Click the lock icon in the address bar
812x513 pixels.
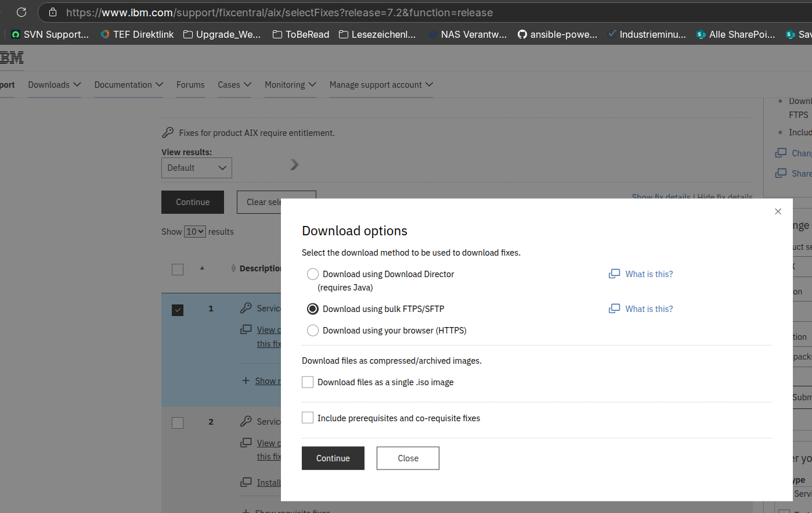tap(53, 12)
